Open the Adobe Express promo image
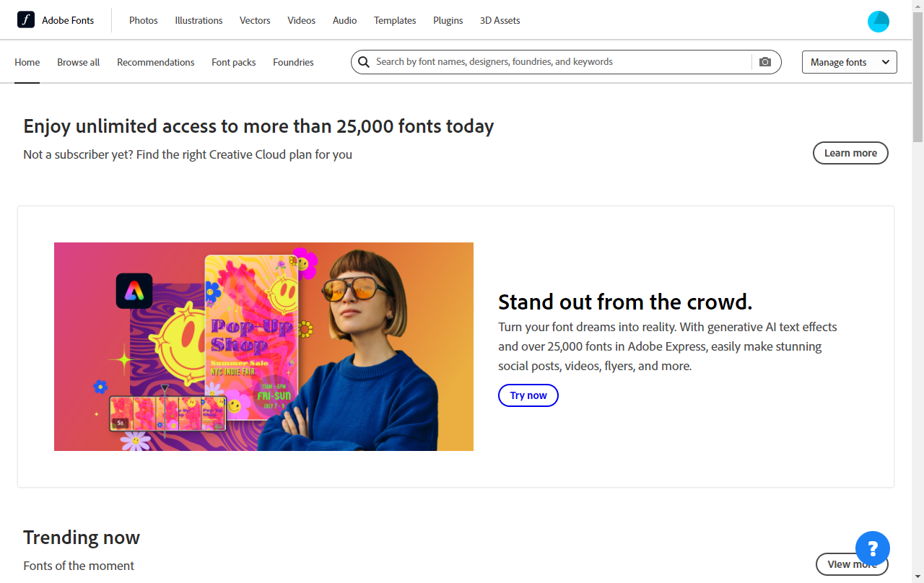Screen dimensions: 924x583 (x=263, y=346)
